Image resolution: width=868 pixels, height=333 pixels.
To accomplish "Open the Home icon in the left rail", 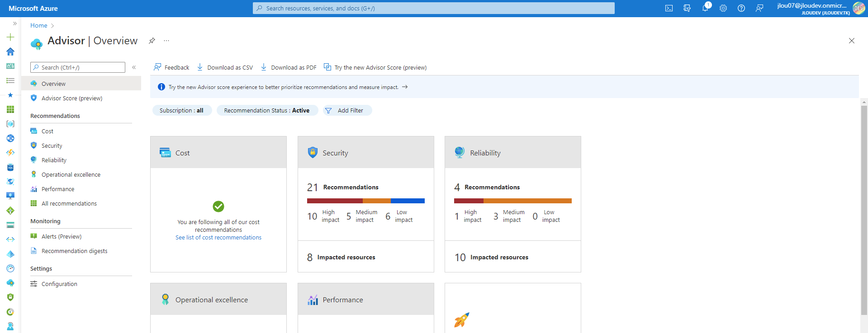I will click(x=10, y=52).
